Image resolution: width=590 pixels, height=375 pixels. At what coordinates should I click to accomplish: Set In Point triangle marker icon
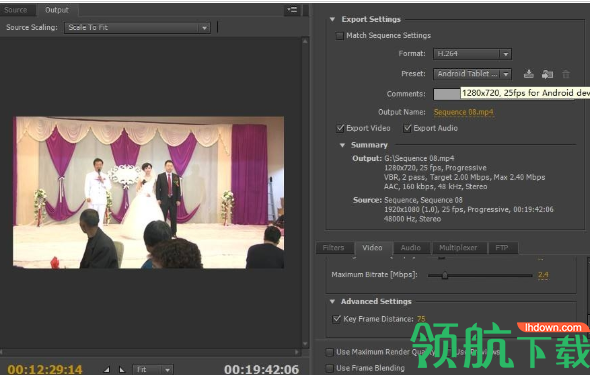click(x=107, y=369)
